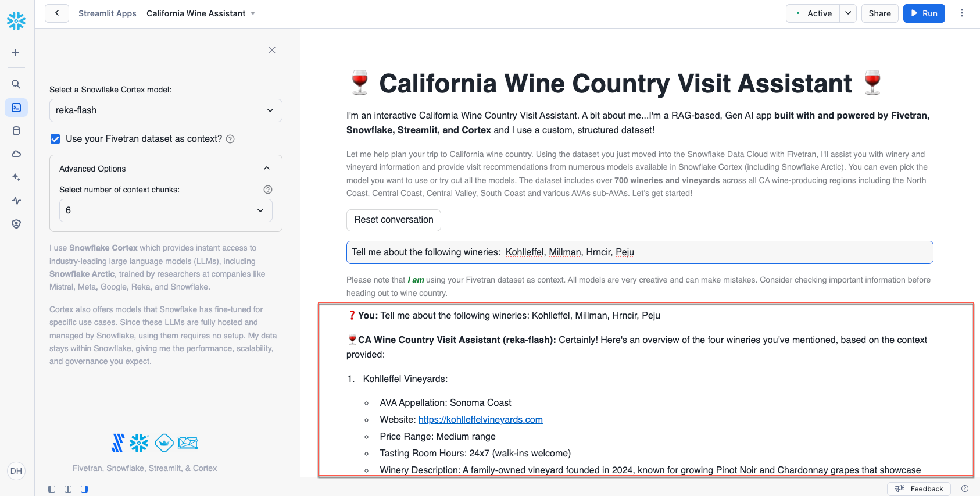The width and height of the screenshot is (980, 496).
Task: Click the Reset conversation button
Action: click(394, 220)
